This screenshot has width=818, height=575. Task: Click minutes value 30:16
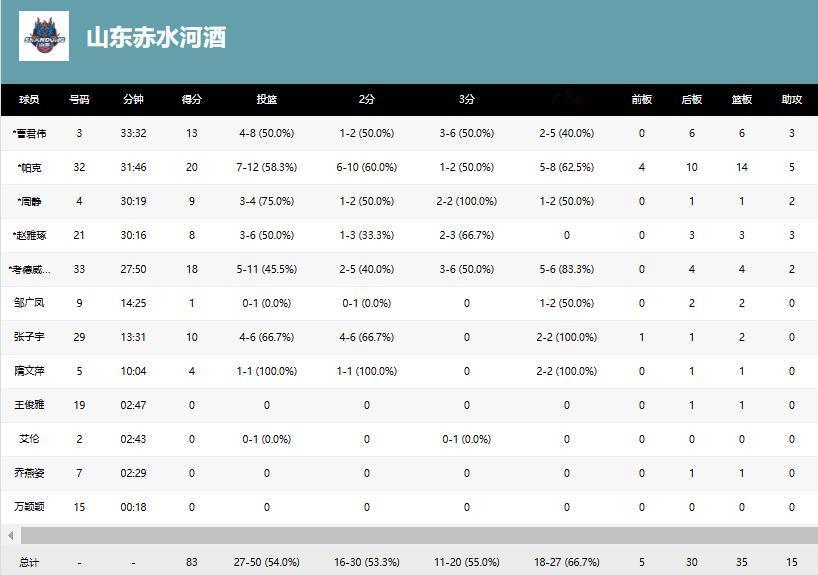[x=134, y=235]
